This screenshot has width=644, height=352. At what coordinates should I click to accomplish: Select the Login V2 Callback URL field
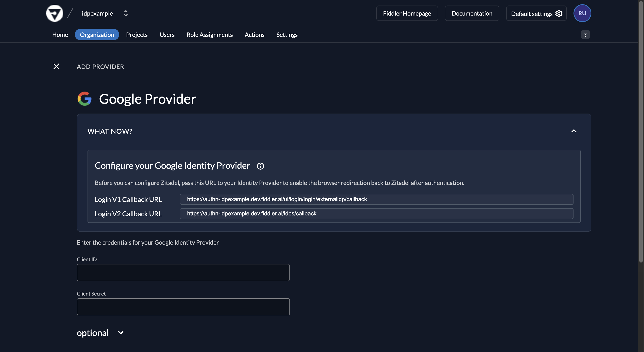click(x=377, y=214)
